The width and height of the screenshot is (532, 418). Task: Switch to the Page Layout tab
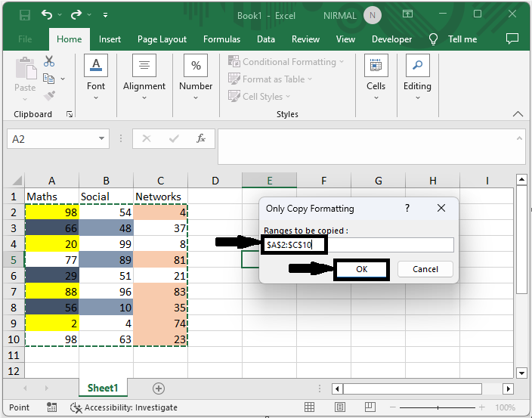(x=162, y=39)
